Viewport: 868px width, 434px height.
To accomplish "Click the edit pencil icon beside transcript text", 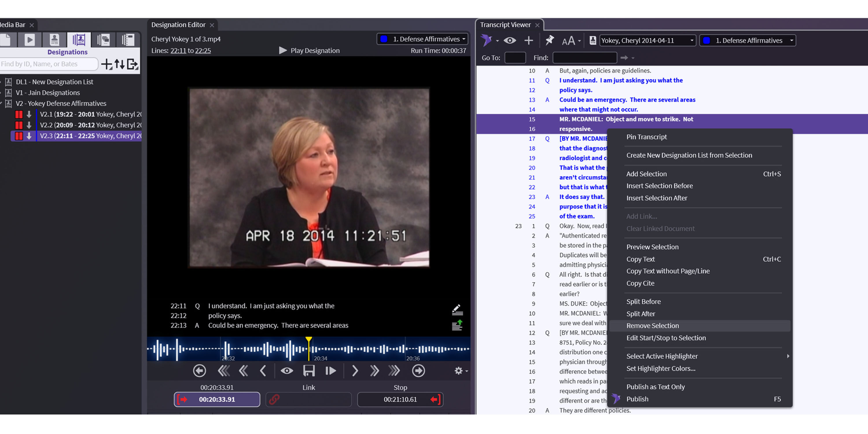I will pos(457,309).
